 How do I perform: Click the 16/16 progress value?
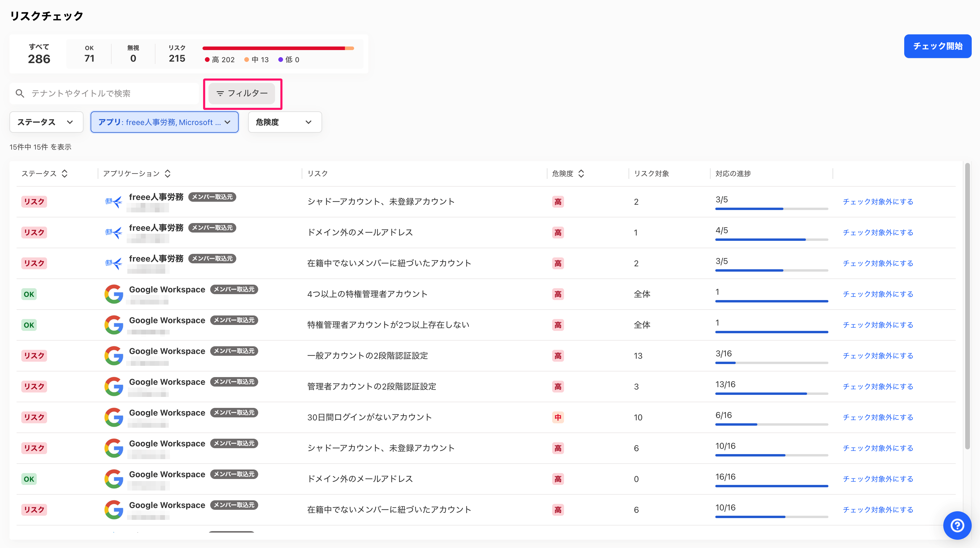pyautogui.click(x=725, y=477)
